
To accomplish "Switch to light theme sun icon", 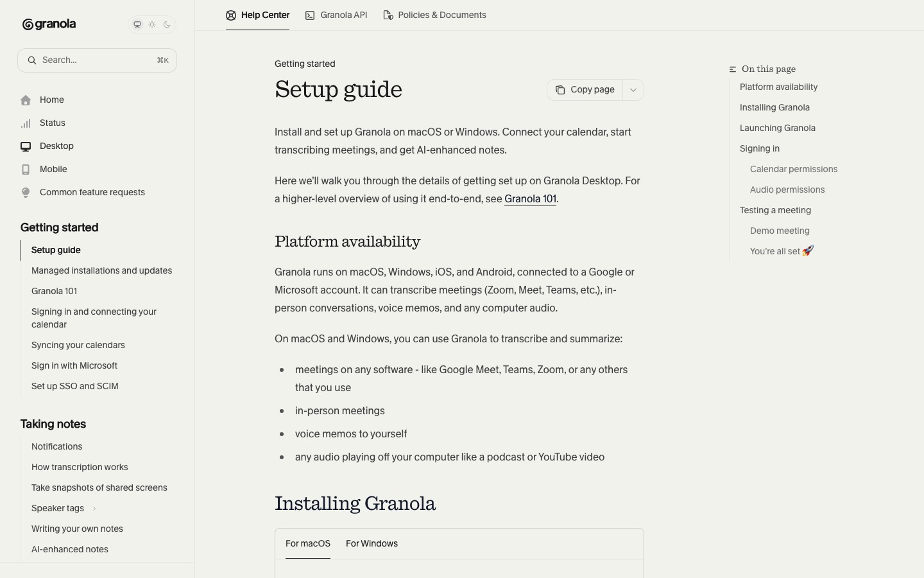I will pos(152,24).
